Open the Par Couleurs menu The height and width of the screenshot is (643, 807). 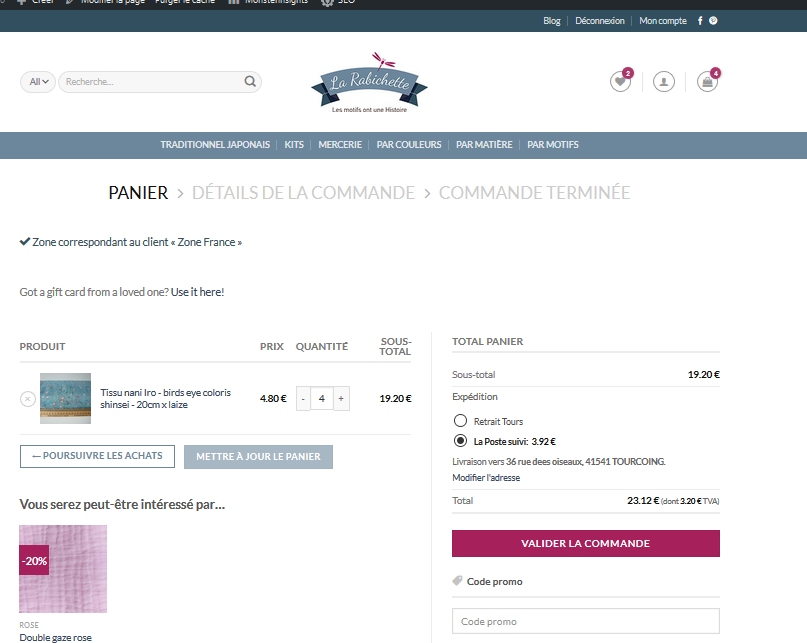[409, 145]
